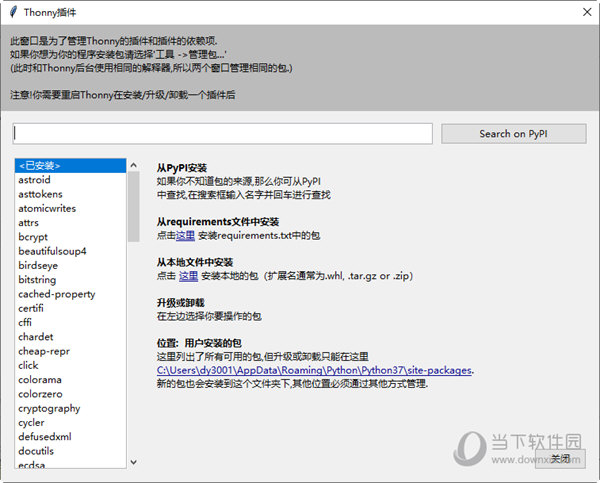
Task: Select colorama in the list
Action: (x=70, y=380)
